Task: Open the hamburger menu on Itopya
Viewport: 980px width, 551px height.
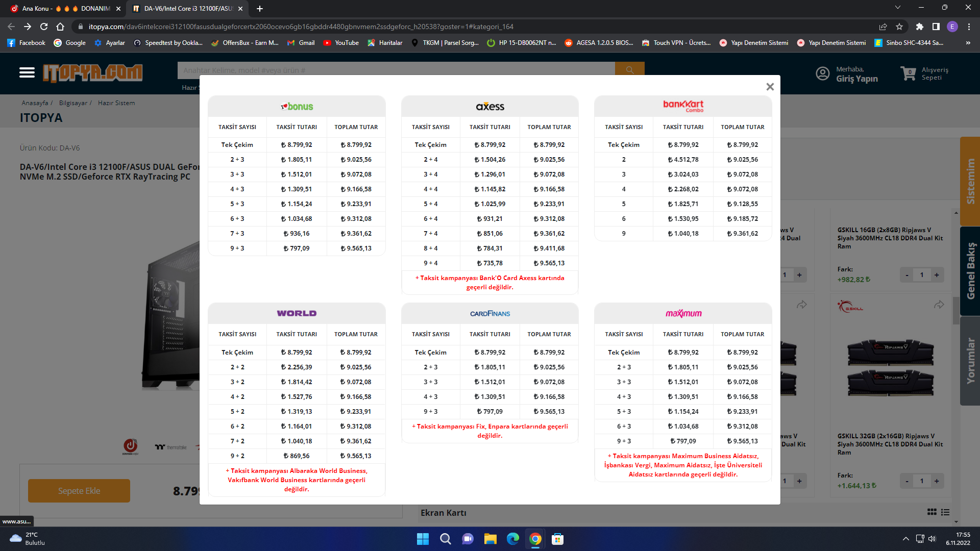Action: pyautogui.click(x=27, y=73)
